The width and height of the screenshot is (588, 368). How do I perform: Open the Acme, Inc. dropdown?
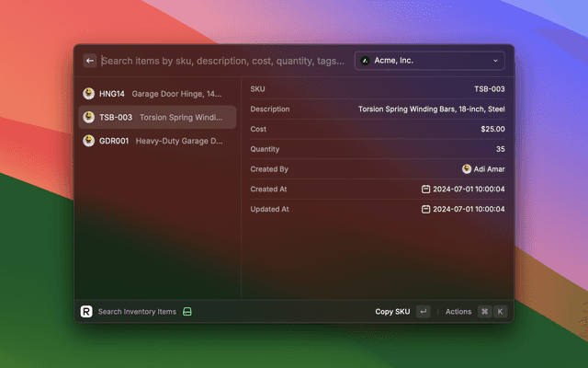(430, 61)
